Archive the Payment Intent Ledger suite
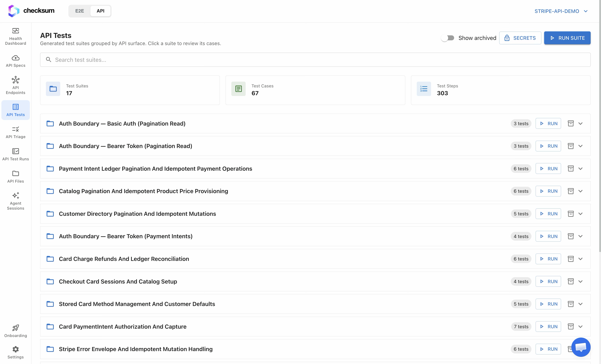The height and width of the screenshot is (364, 601). click(571, 168)
